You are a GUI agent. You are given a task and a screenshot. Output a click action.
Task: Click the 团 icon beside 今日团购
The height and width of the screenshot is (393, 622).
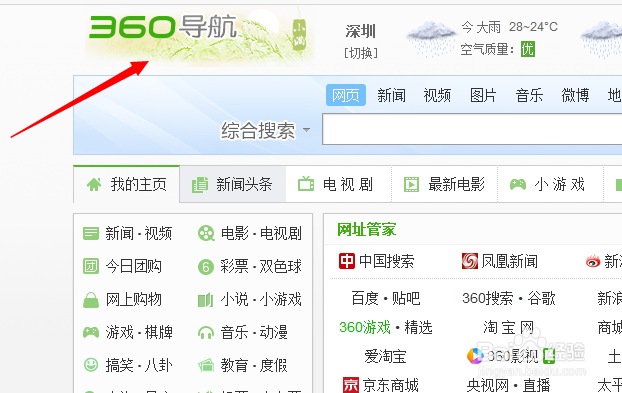pos(91,266)
